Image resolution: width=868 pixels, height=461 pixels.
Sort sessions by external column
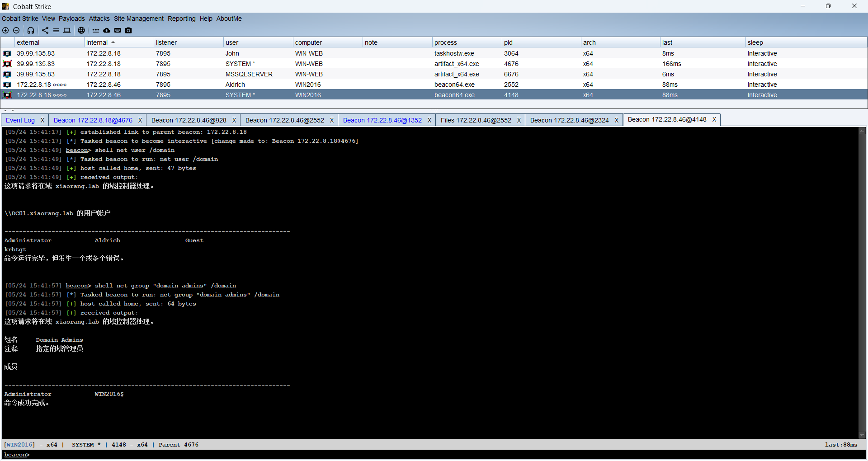click(49, 42)
